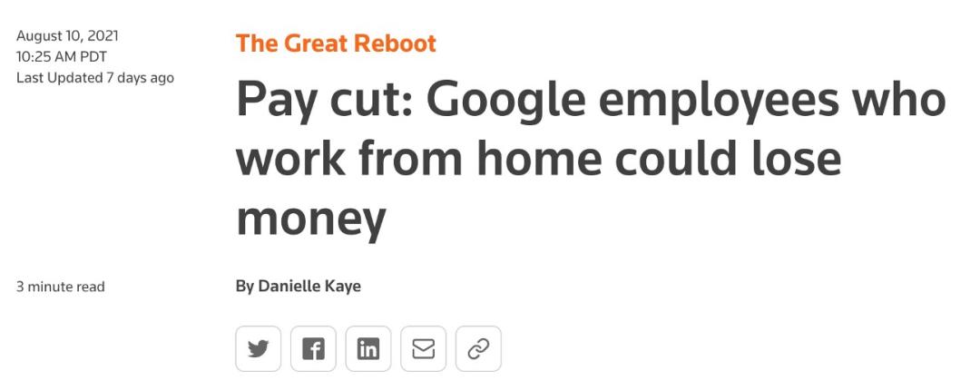This screenshot has height=390, width=980.
Task: Copy the article link with chain icon
Action: [478, 349]
